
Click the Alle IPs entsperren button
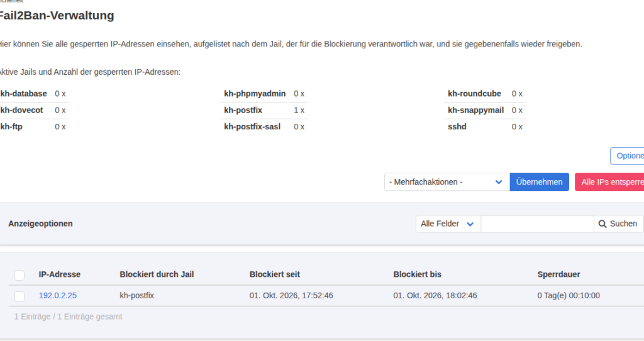[x=609, y=181]
